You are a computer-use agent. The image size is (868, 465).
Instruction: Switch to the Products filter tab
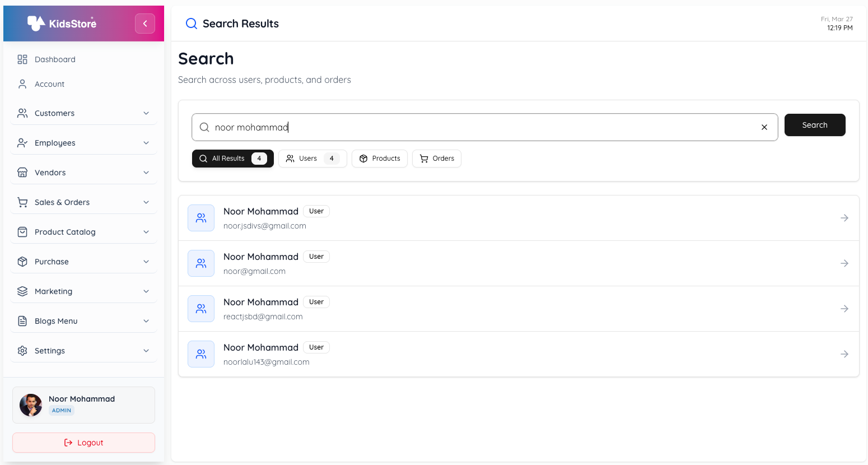(379, 159)
